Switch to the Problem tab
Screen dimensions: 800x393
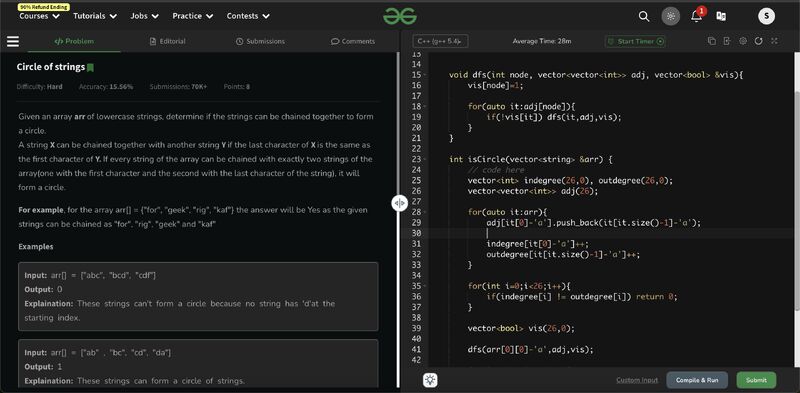tap(74, 41)
